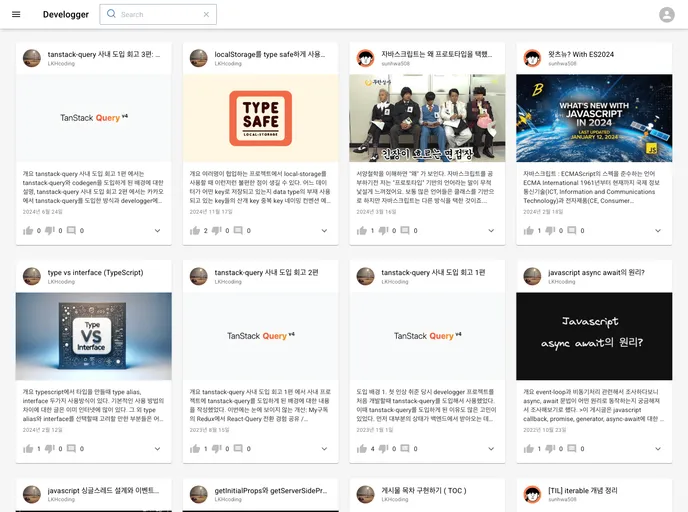
Task: Dislike the type vs interface post
Action: click(50, 448)
